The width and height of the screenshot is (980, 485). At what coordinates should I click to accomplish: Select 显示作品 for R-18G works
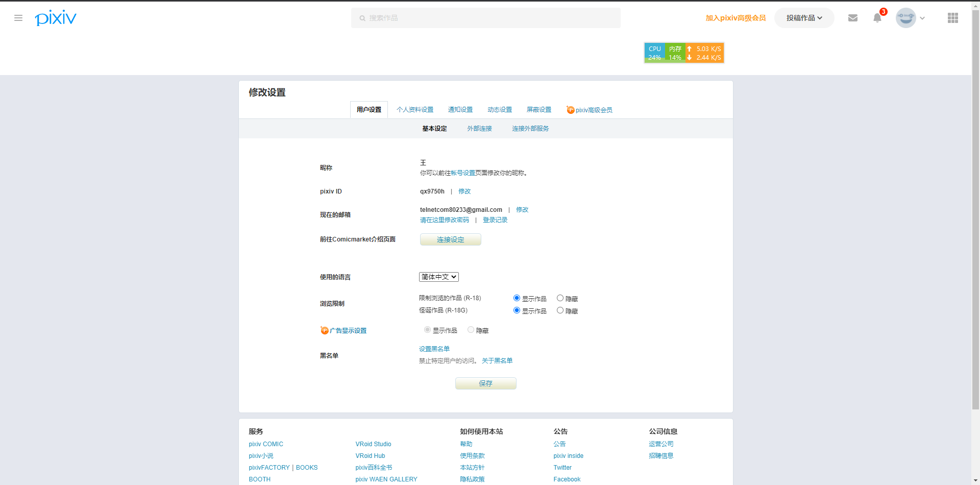pyautogui.click(x=517, y=310)
